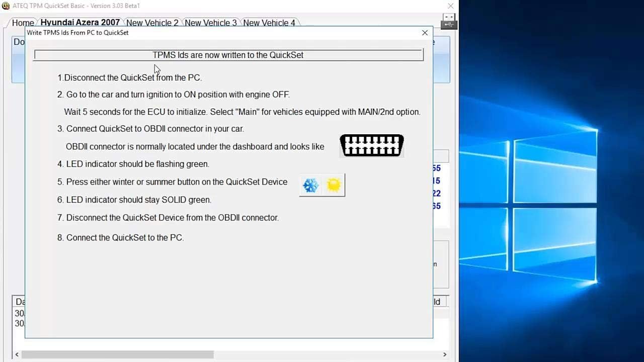644x362 pixels.
Task: Click the OBDII connector image
Action: point(372,145)
